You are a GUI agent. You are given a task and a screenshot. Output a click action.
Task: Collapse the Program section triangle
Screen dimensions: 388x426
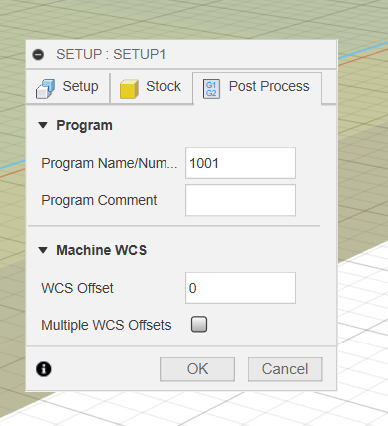click(x=43, y=125)
